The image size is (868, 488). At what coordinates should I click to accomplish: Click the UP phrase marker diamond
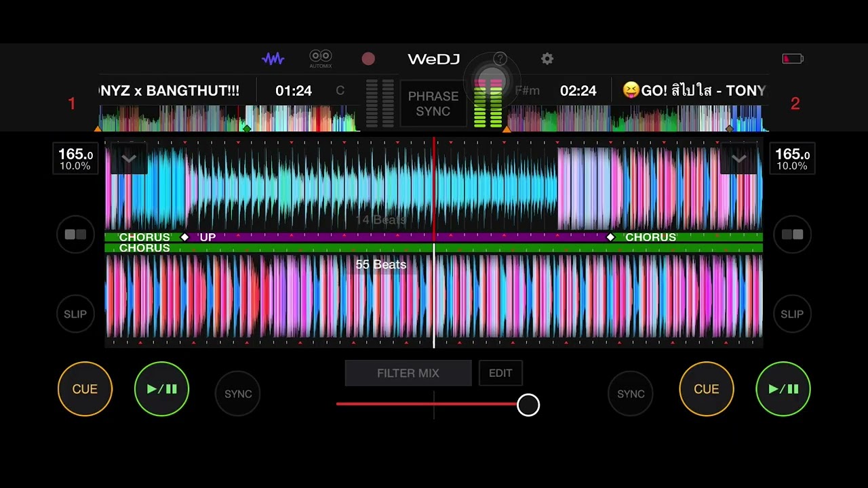click(x=184, y=237)
